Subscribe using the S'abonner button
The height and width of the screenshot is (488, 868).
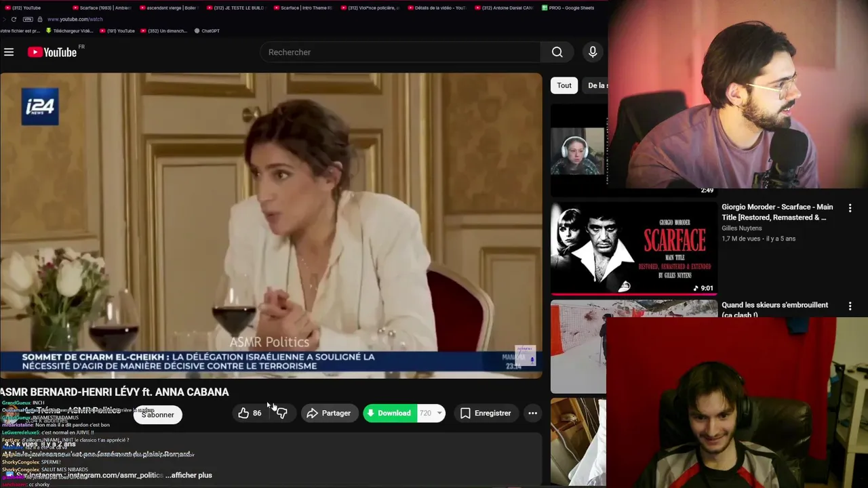pos(157,414)
